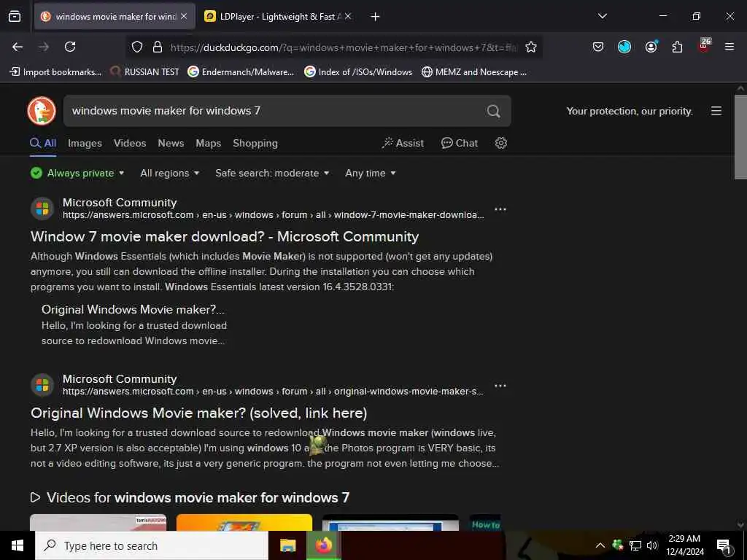Screen dimensions: 747x560
Task: Expand Safe search moderate dropdown
Action: click(272, 173)
